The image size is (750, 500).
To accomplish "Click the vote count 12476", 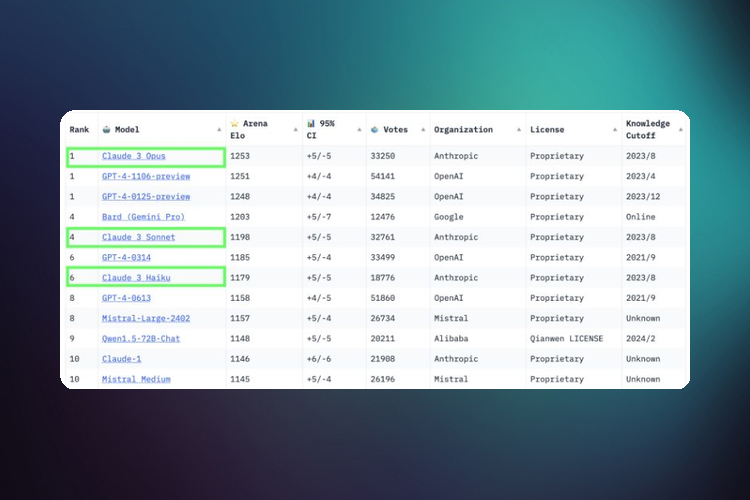I will [383, 217].
